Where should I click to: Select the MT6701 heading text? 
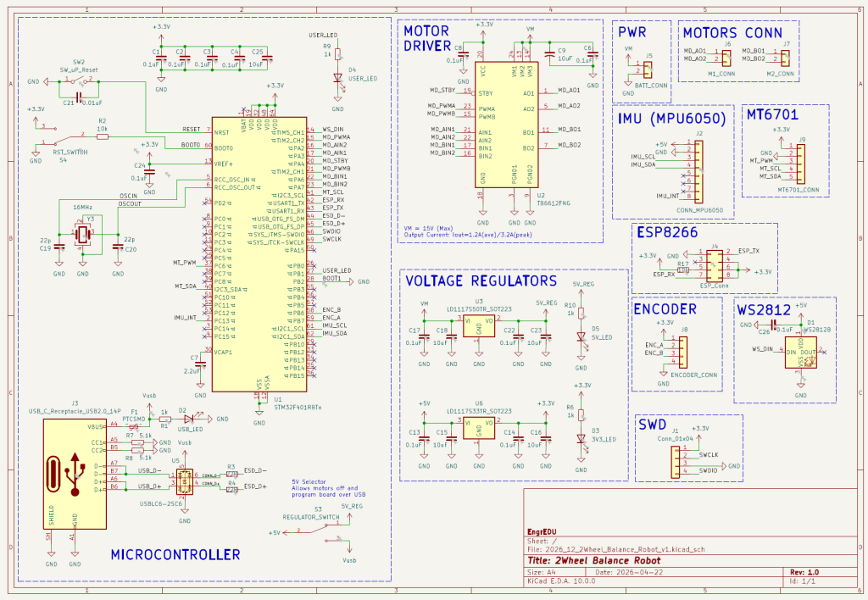click(x=772, y=114)
